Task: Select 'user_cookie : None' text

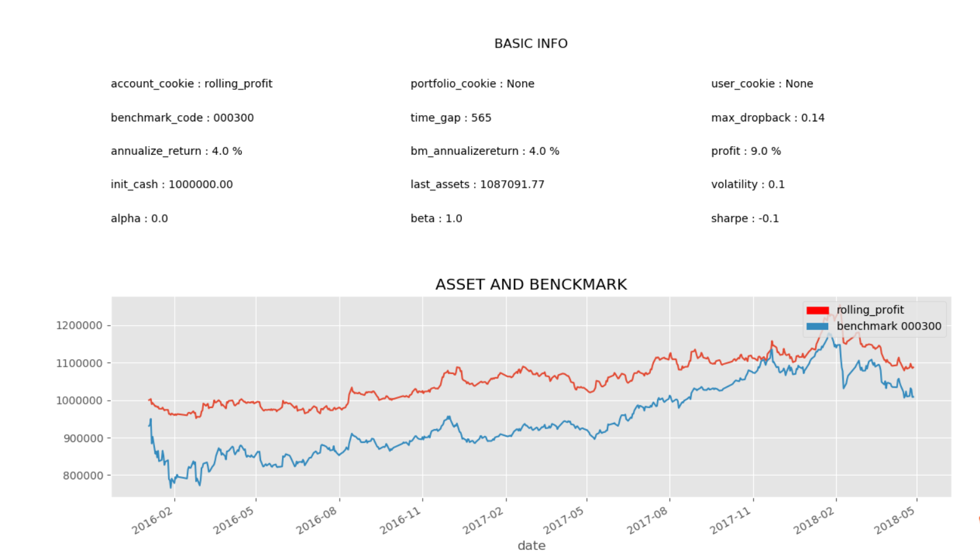Action: click(762, 84)
